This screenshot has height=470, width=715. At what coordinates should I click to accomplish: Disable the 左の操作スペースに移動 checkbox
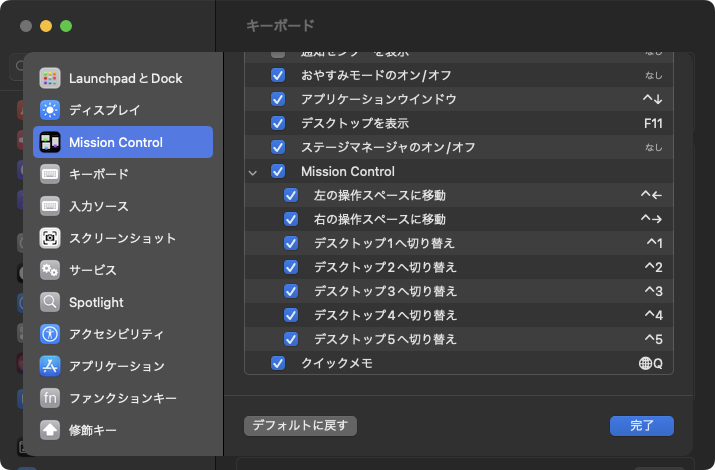[291, 195]
